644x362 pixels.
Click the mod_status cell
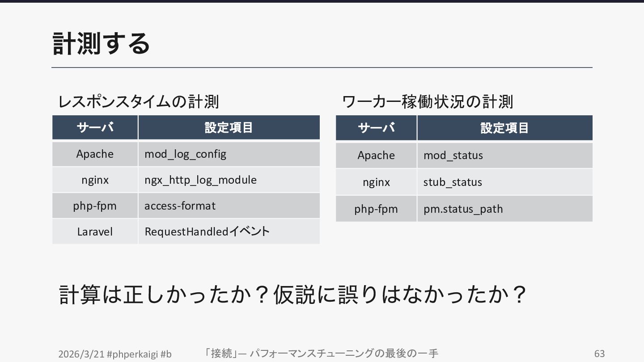coord(505,156)
